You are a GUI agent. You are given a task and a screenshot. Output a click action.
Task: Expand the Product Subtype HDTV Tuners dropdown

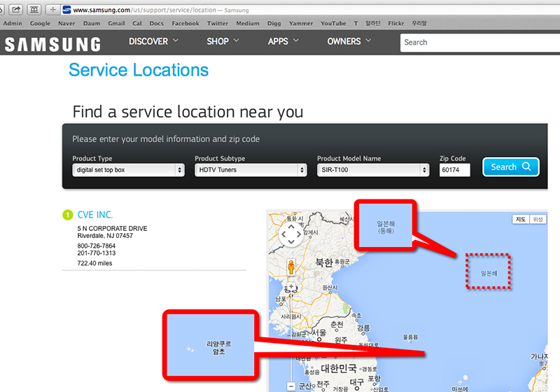coord(251,170)
